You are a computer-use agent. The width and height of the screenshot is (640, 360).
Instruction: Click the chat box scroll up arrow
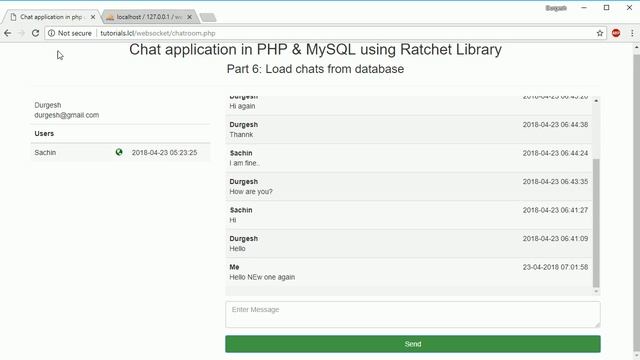click(x=596, y=100)
